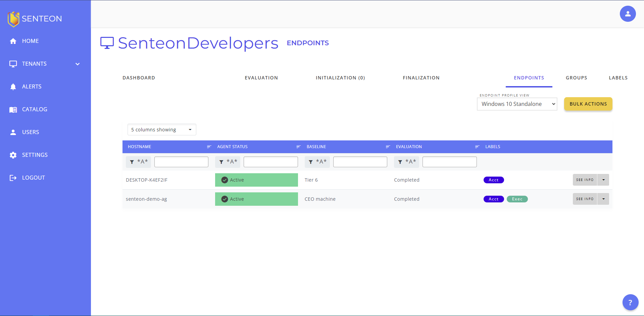The height and width of the screenshot is (316, 644).
Task: Click the Logout arrow icon
Action: pos(13,178)
